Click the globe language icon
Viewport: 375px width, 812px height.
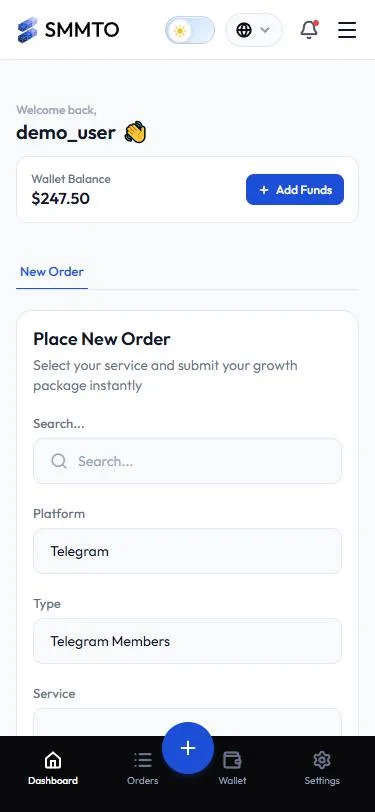tap(244, 30)
